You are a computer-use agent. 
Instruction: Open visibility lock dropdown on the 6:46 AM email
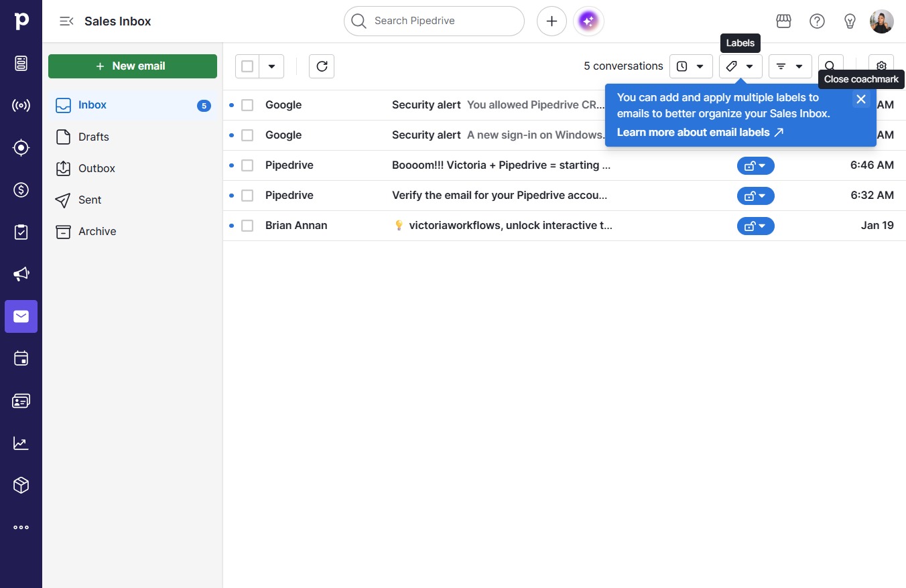[x=755, y=165]
